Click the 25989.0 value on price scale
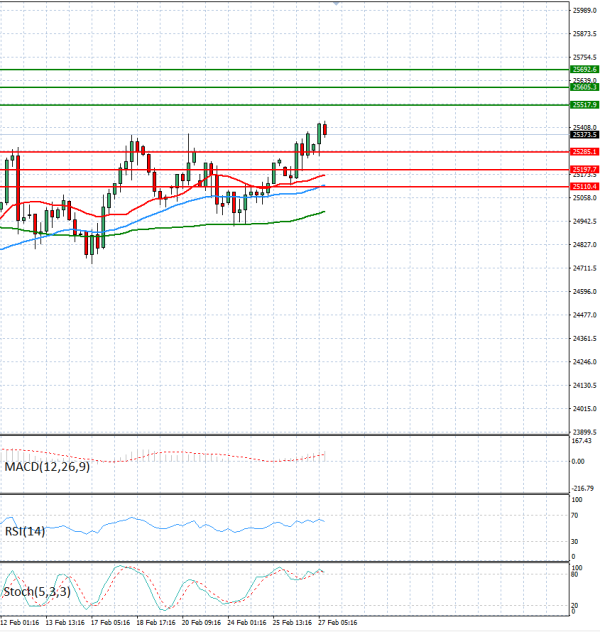 point(584,11)
